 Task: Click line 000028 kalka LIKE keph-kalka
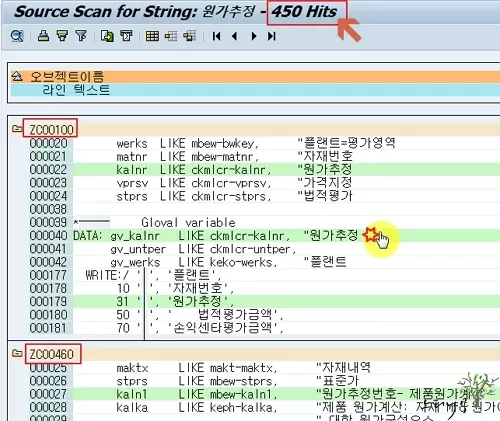point(264,407)
